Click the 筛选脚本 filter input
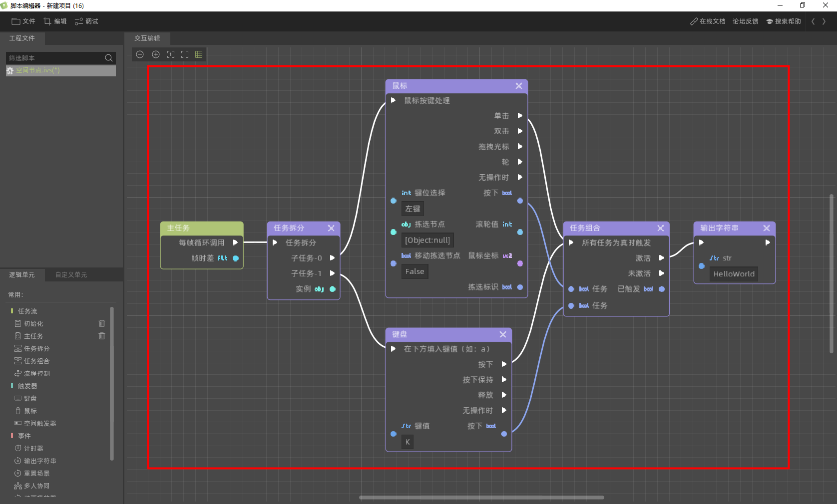 tap(55, 58)
